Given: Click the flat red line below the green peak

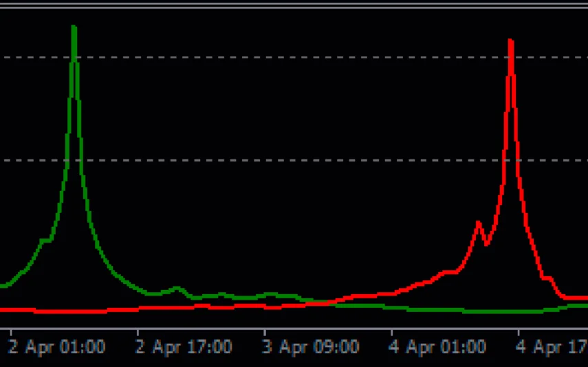Looking at the screenshot, I should [74, 311].
